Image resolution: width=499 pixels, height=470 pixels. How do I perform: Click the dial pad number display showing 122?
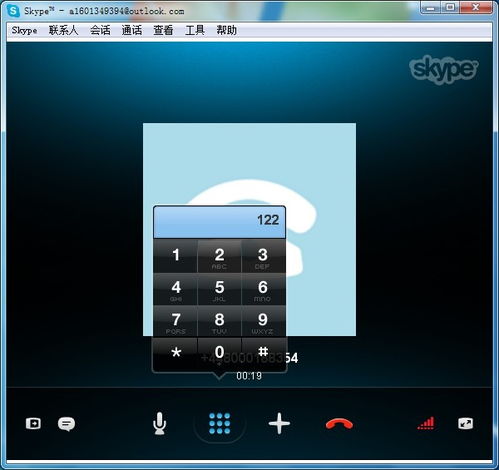tap(219, 222)
